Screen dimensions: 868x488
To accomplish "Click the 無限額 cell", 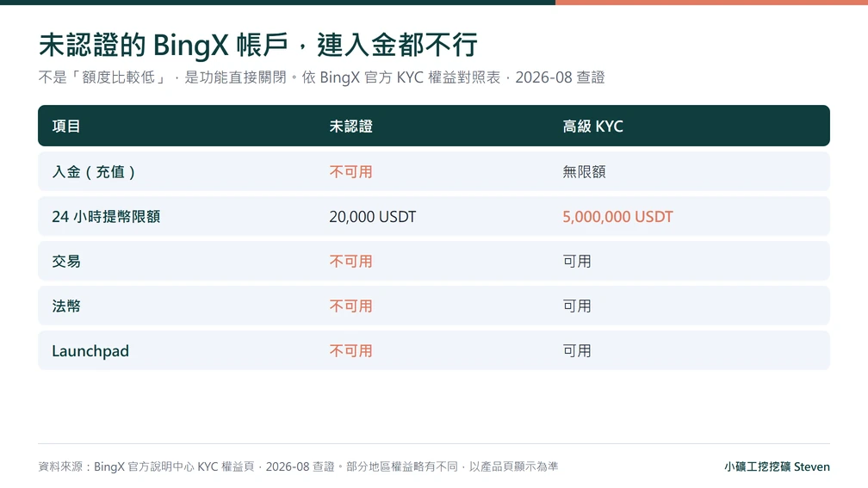I will 584,171.
